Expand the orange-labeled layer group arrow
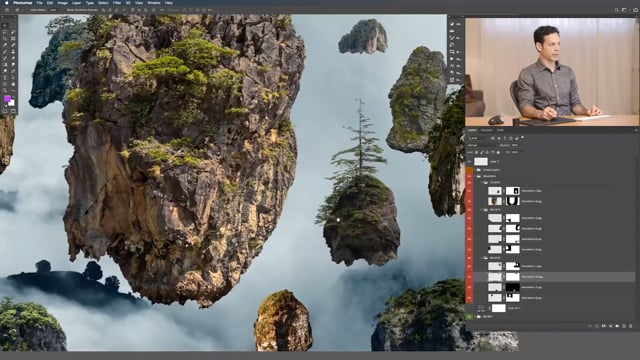Viewport: 640px width, 360px height. (475, 170)
